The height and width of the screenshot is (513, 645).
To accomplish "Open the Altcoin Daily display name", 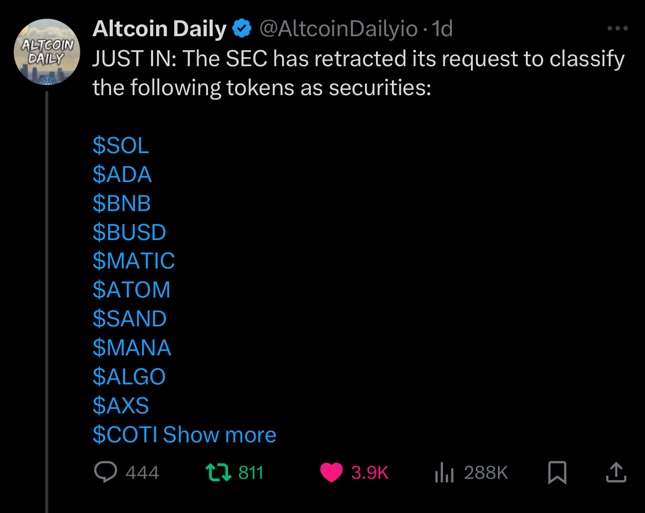I will click(159, 29).
